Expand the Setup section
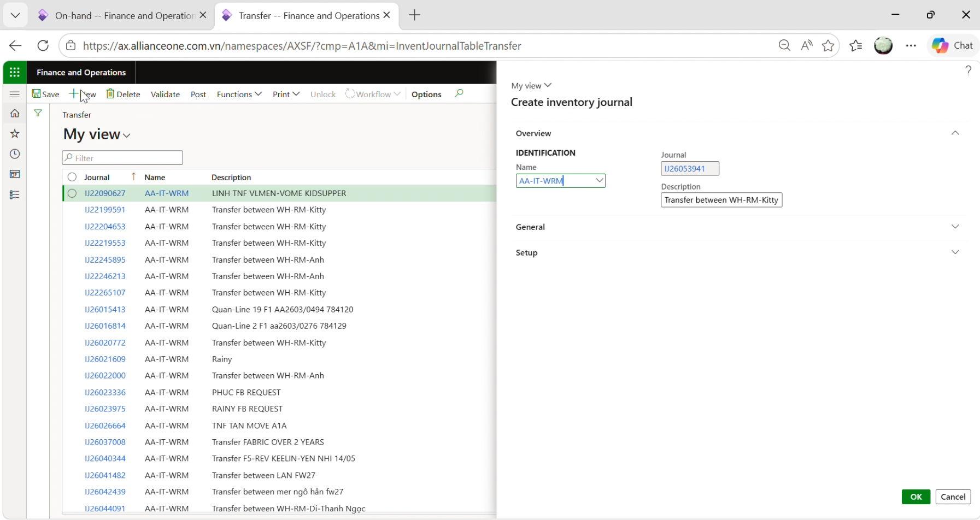This screenshot has height=520, width=980. tap(955, 252)
